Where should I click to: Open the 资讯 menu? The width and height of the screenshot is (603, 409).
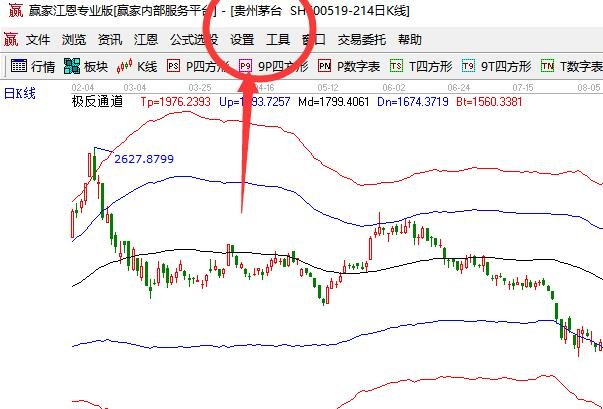pos(110,39)
